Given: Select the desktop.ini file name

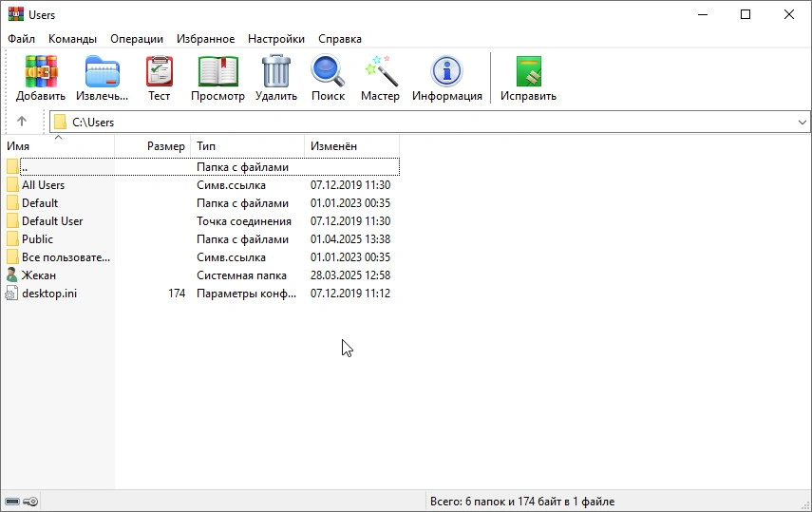Looking at the screenshot, I should (49, 294).
